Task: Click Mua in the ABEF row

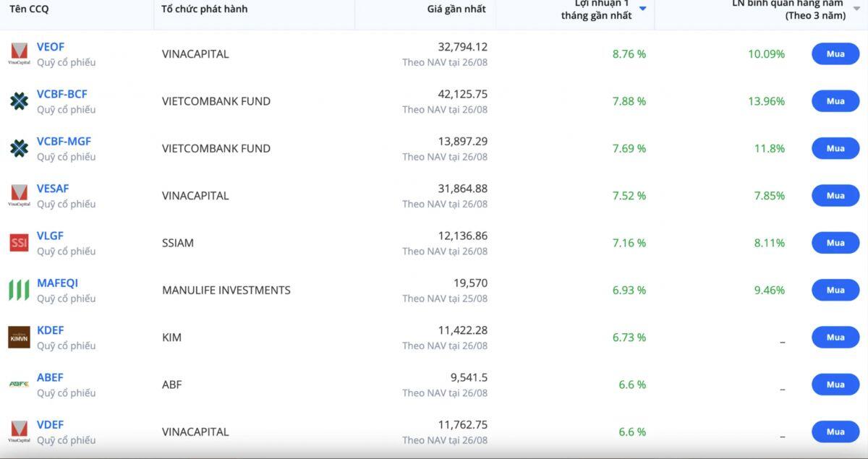Action: 835,385
